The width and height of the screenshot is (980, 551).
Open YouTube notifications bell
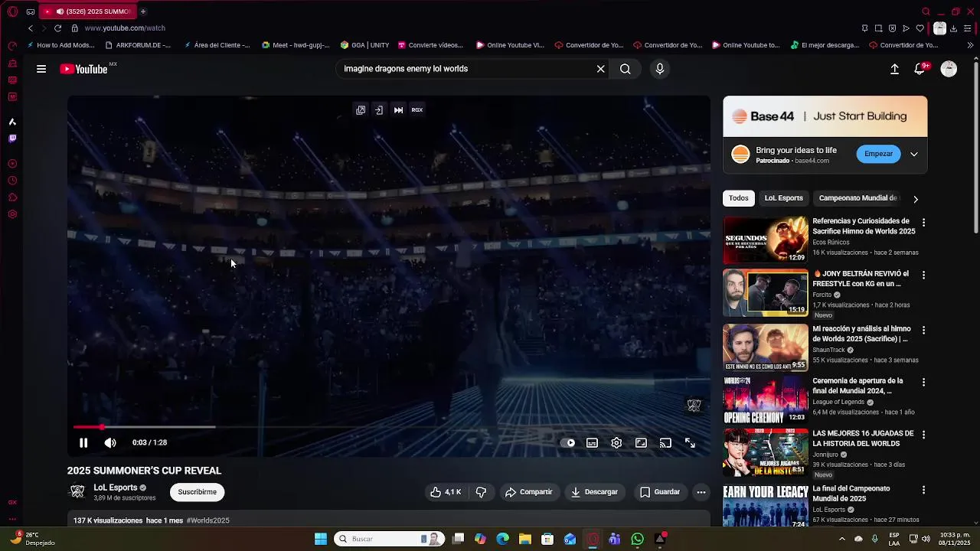click(921, 69)
